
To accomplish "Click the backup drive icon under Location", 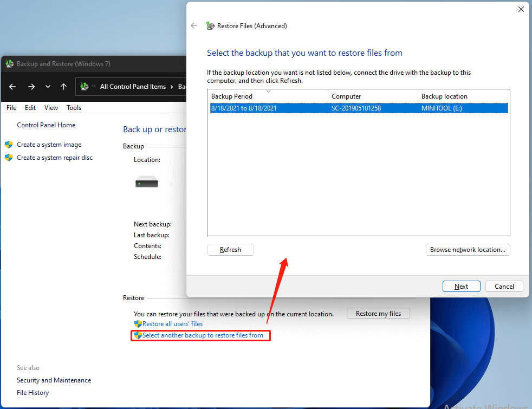I will coord(147,182).
